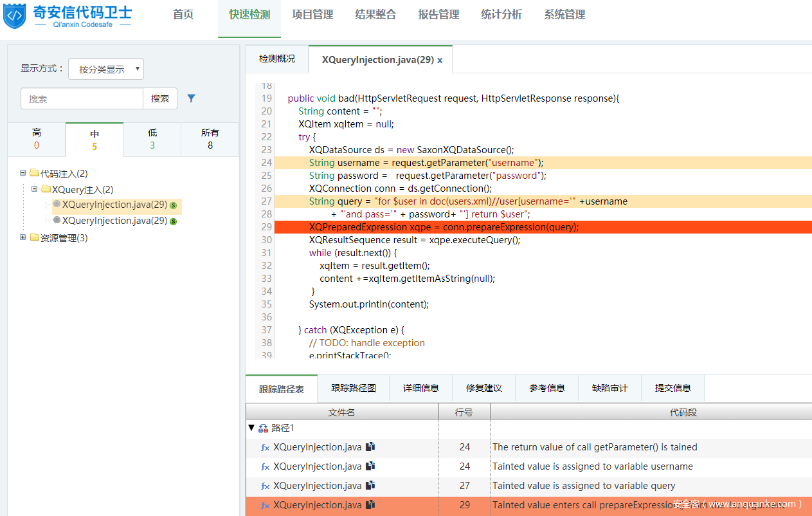This screenshot has width=812, height=516.
Task: Expand the 资源管理 tree node
Action: tap(23, 237)
